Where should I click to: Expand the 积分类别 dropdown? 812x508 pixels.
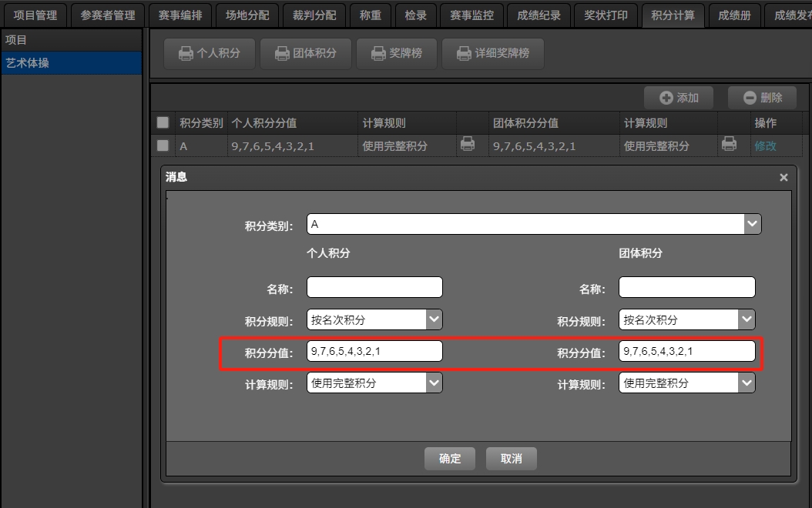(752, 224)
